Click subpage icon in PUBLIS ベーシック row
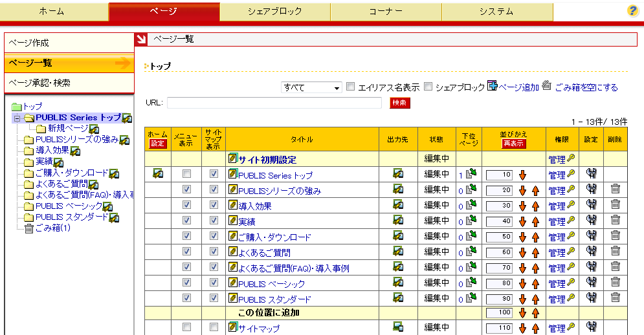Screen dimensions: 644x335 471,283
